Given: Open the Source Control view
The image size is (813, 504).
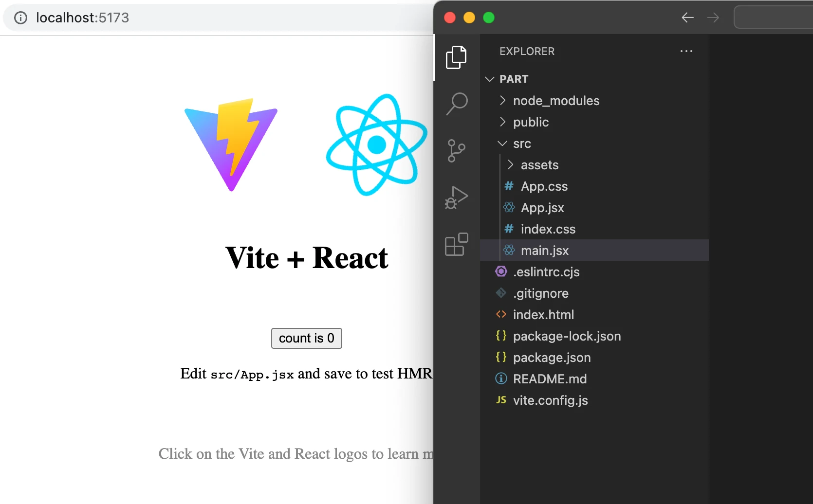Looking at the screenshot, I should [456, 151].
